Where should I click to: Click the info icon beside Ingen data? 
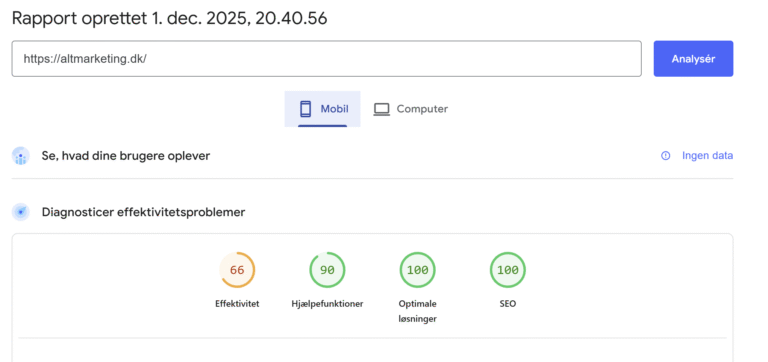(665, 156)
